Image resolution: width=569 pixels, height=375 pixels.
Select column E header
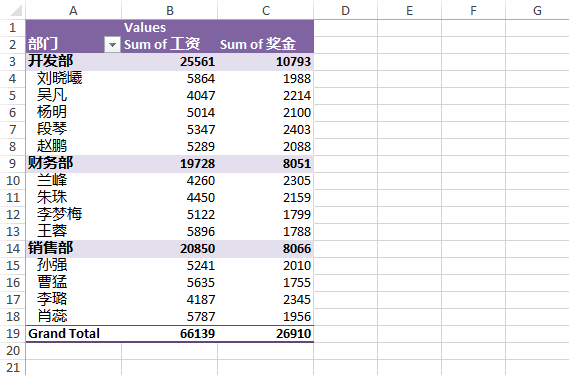(409, 11)
